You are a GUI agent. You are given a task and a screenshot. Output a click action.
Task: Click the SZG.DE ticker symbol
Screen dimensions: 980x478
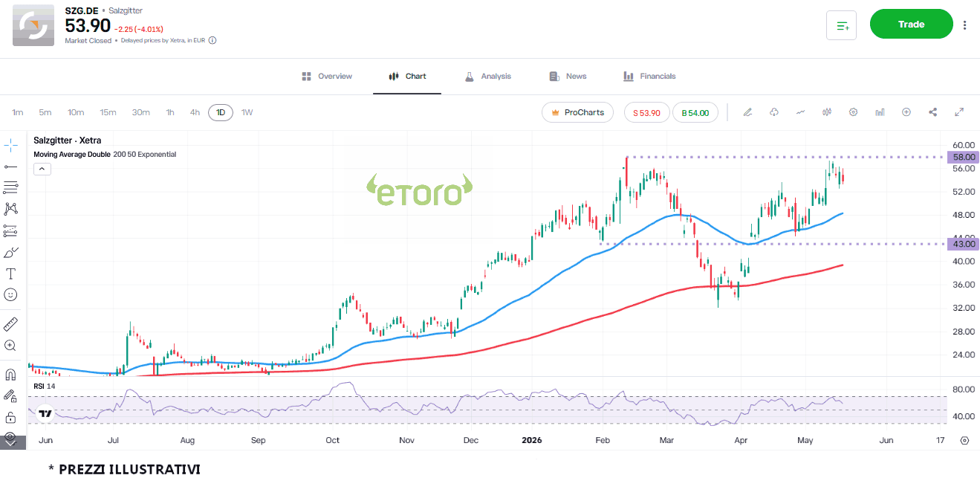[x=81, y=11]
